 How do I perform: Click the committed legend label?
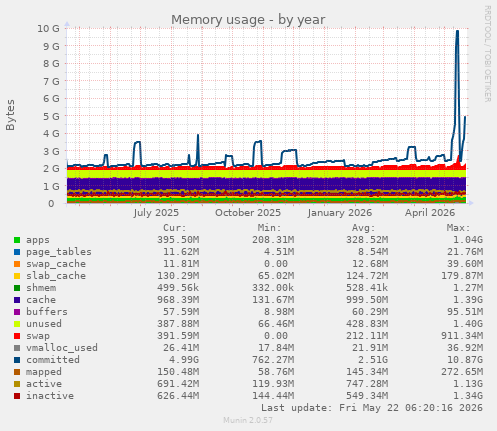(x=53, y=360)
